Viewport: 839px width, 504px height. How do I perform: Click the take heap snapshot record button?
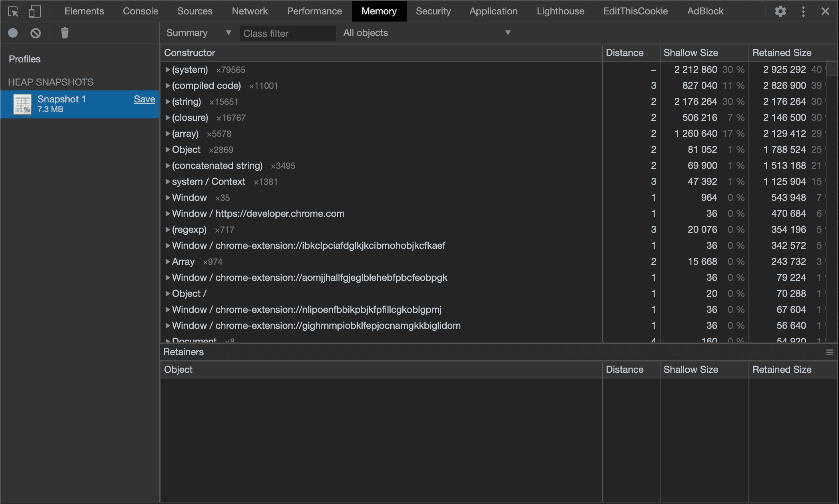pos(13,33)
